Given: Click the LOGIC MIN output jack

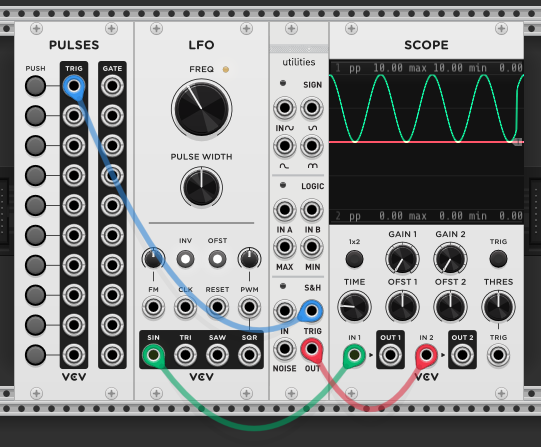Looking at the screenshot, I should pyautogui.click(x=312, y=247).
